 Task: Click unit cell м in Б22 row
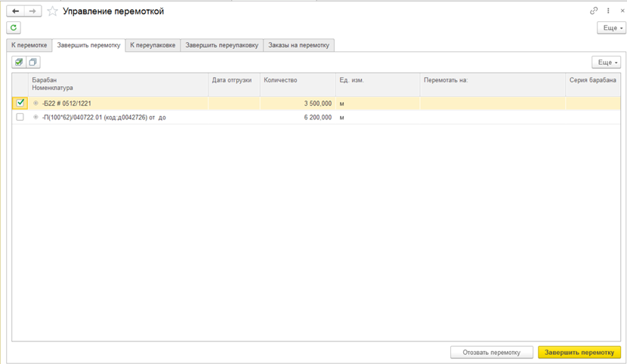click(x=378, y=103)
